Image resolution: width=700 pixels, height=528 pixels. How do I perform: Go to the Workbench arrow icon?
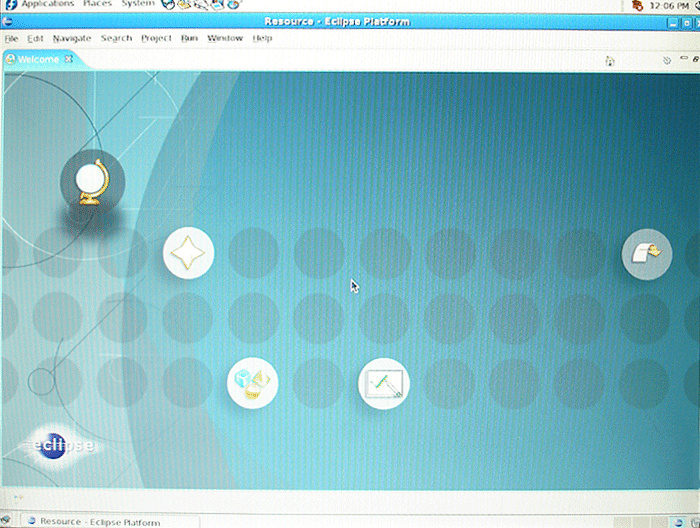coord(646,254)
